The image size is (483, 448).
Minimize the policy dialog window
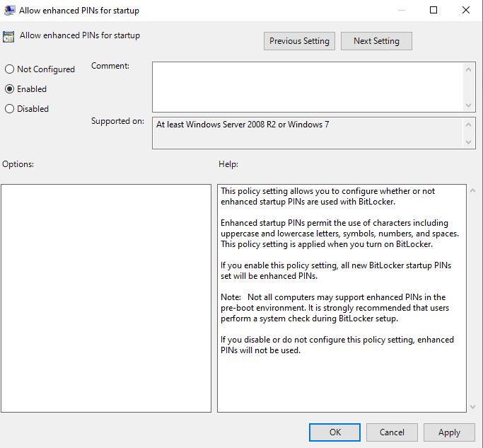coord(402,10)
